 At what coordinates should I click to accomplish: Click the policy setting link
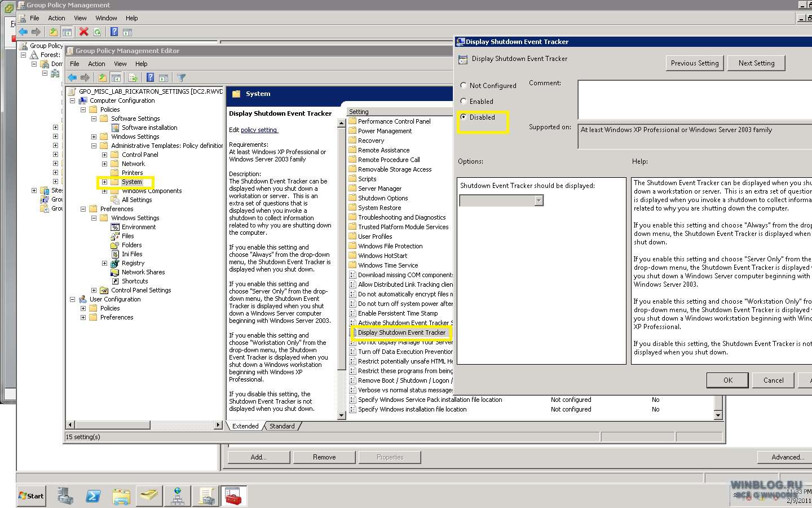tap(259, 130)
